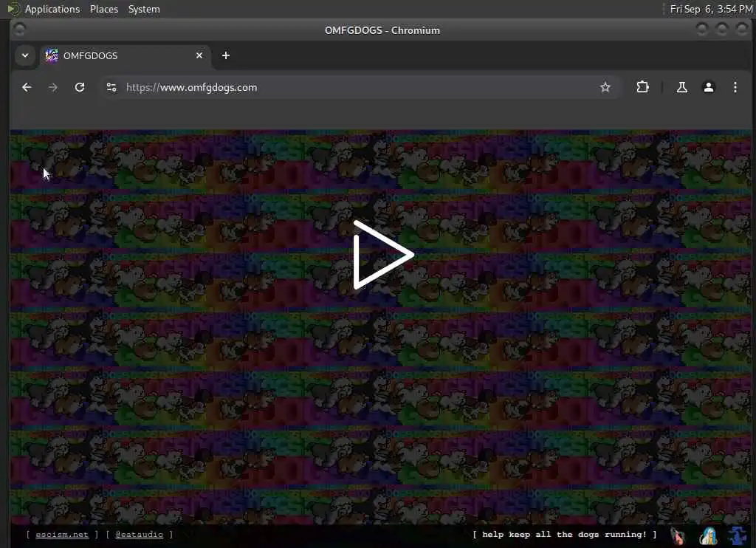Click the clock showing Fri Sep 6
The height and width of the screenshot is (548, 756).
[711, 9]
